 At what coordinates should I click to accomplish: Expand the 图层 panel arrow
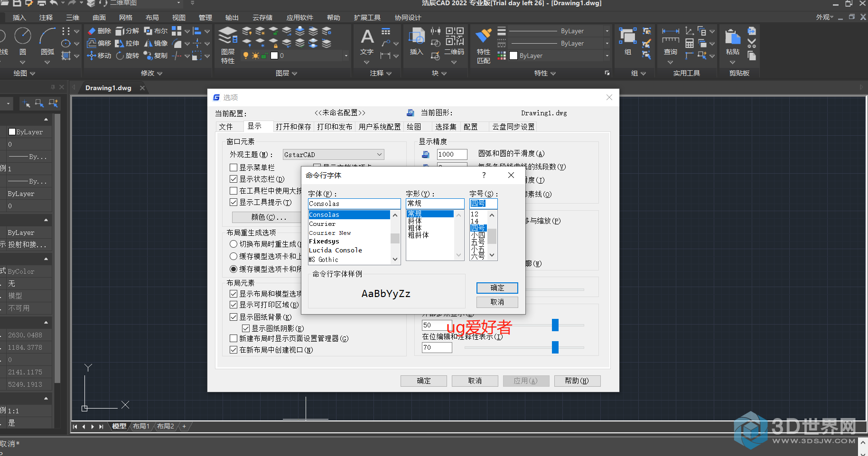pos(294,74)
